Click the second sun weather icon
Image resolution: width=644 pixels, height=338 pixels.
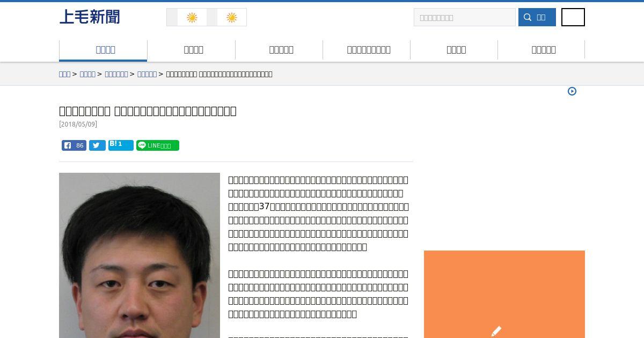pyautogui.click(x=232, y=18)
